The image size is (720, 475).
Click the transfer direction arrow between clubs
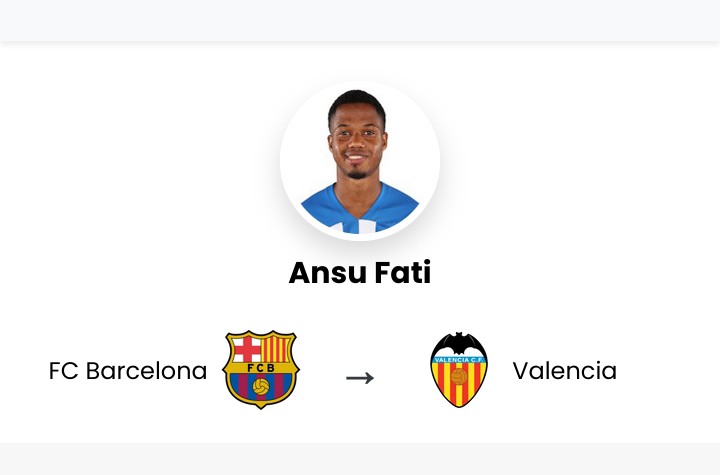coord(360,378)
